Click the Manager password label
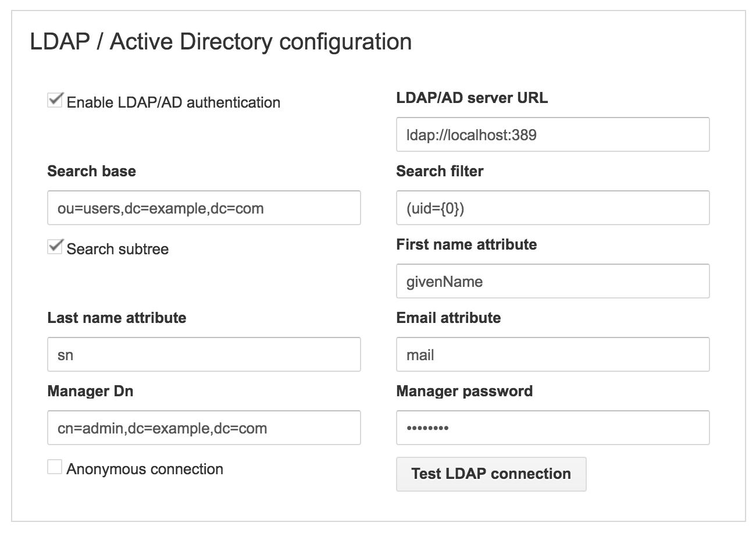The image size is (756, 533). 463,391
